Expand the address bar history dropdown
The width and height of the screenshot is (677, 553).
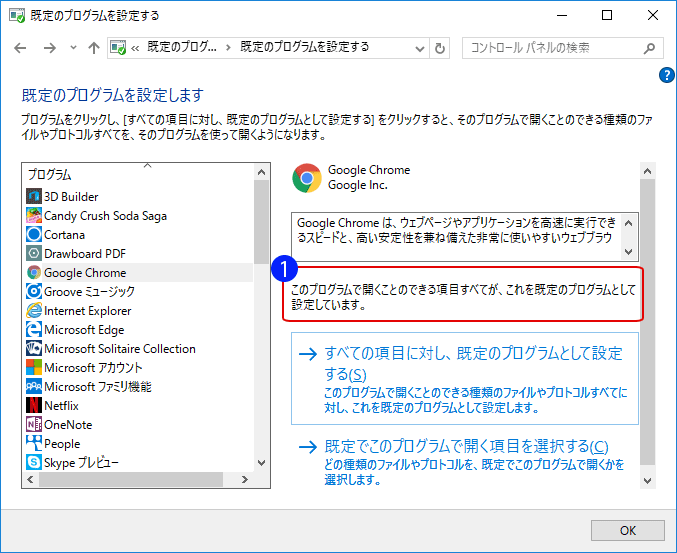[419, 48]
